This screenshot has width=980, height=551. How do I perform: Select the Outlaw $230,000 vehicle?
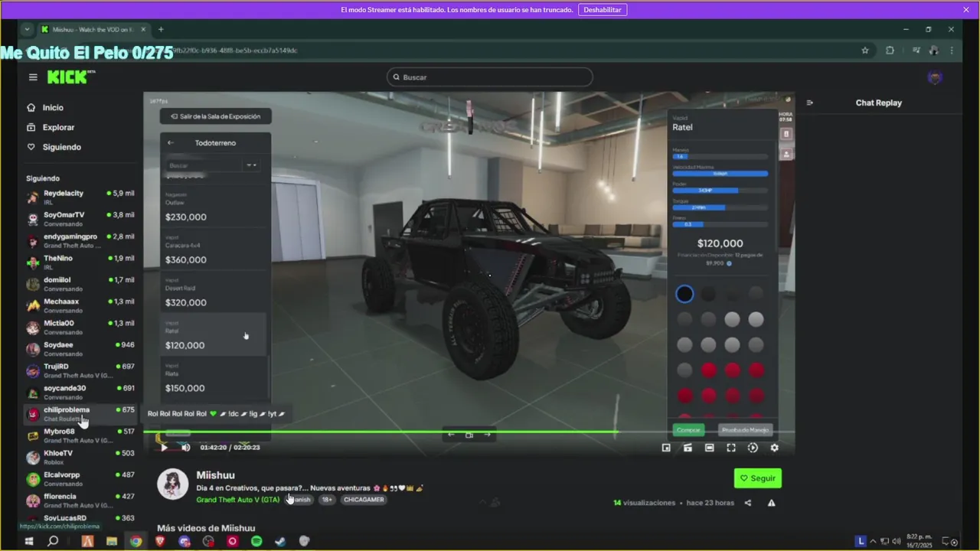214,207
